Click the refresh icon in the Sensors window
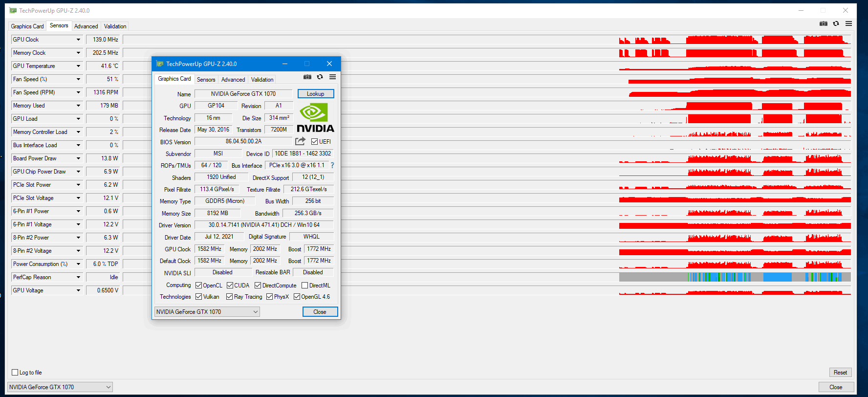 [x=836, y=23]
